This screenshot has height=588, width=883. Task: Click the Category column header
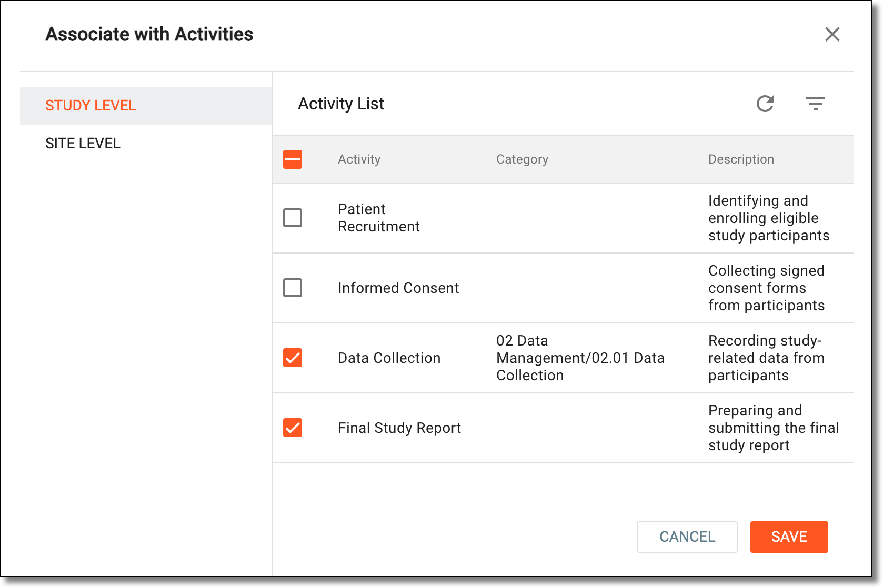coord(522,159)
